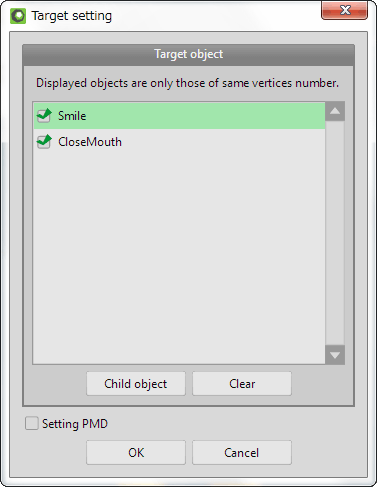Enable the Setting PMD checkbox
This screenshot has height=487, width=377.
tap(32, 423)
